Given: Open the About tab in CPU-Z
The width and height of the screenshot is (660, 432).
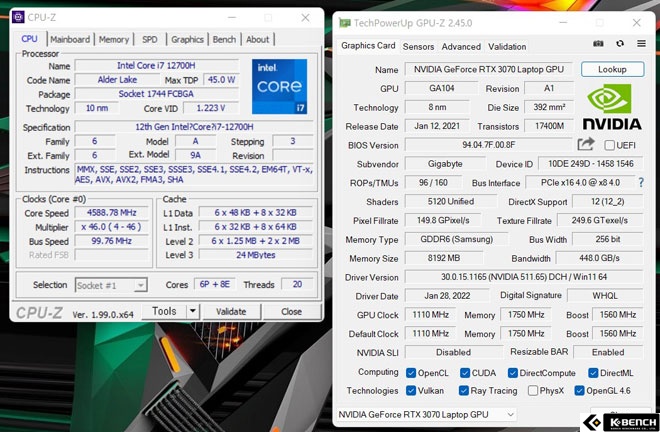Looking at the screenshot, I should click(x=258, y=40).
